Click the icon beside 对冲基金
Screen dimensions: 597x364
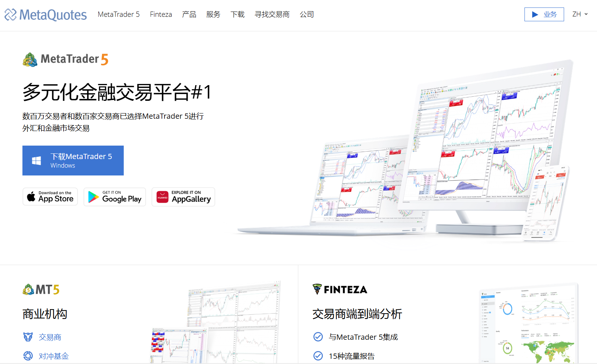pyautogui.click(x=28, y=356)
